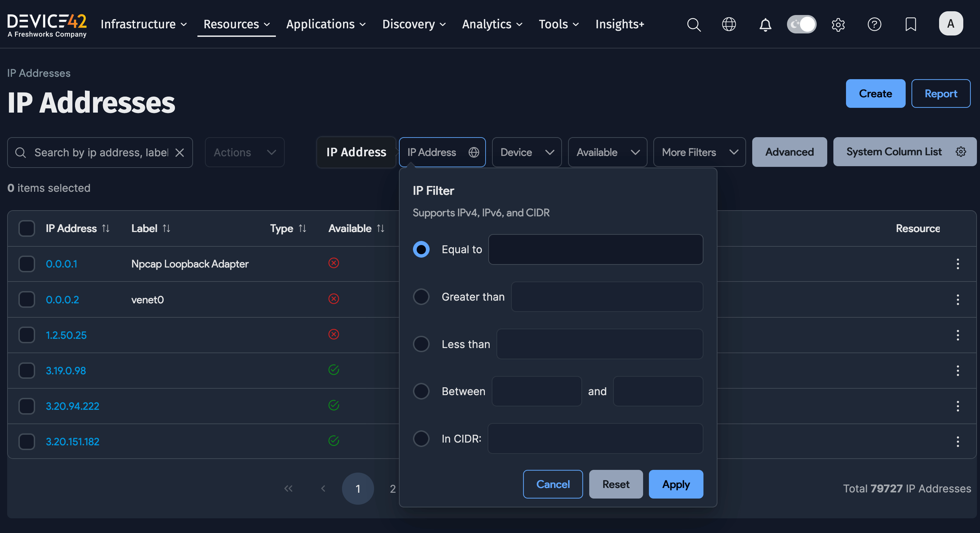
Task: Open the help question mark menu
Action: pos(875,24)
